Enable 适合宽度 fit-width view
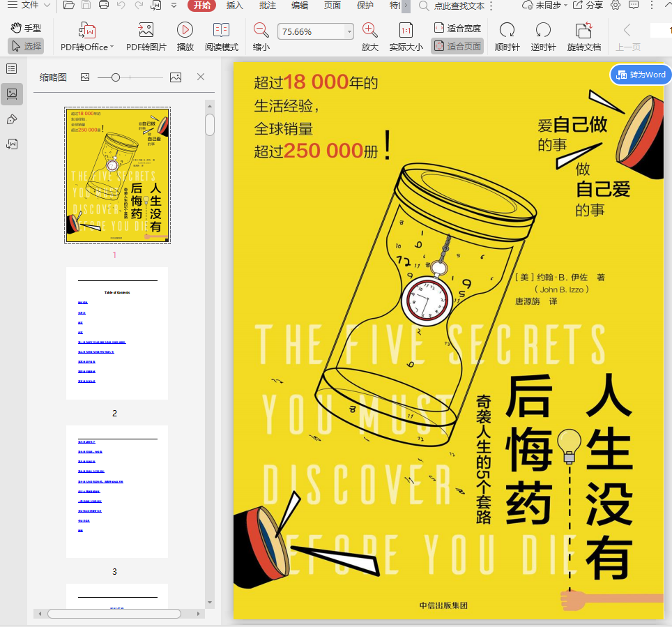The height and width of the screenshot is (627, 672). [x=457, y=29]
